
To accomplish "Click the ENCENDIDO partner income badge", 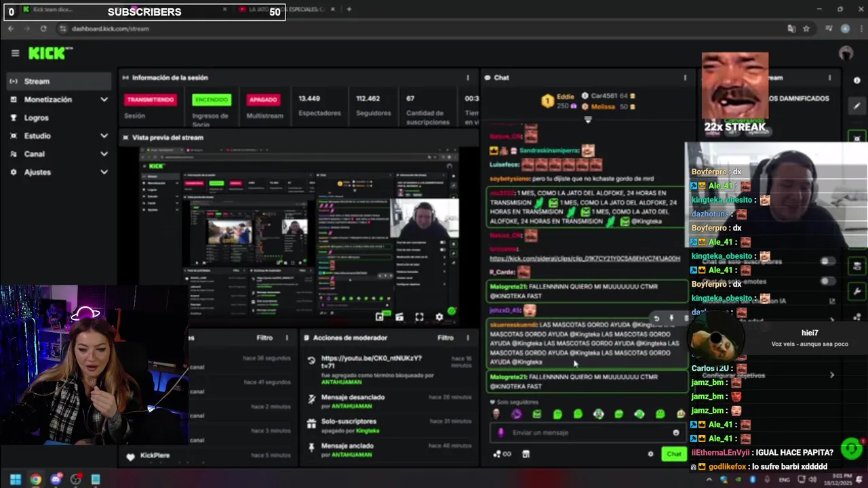I will click(212, 100).
